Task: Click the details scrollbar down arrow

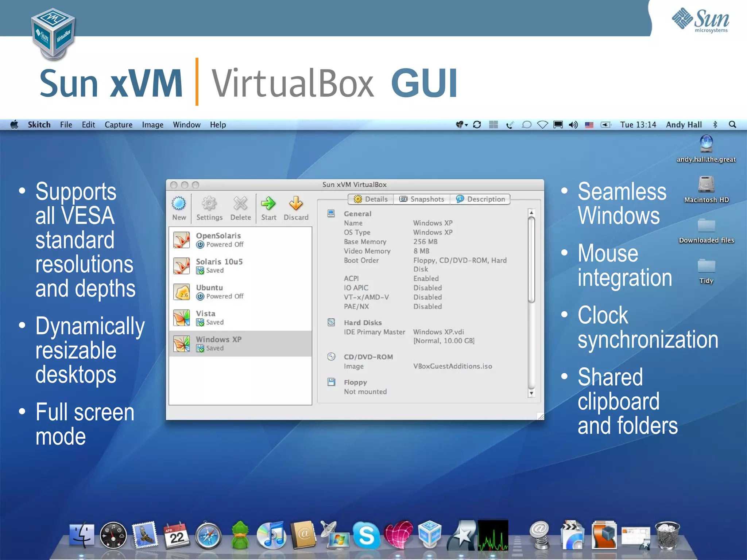Action: pos(531,393)
